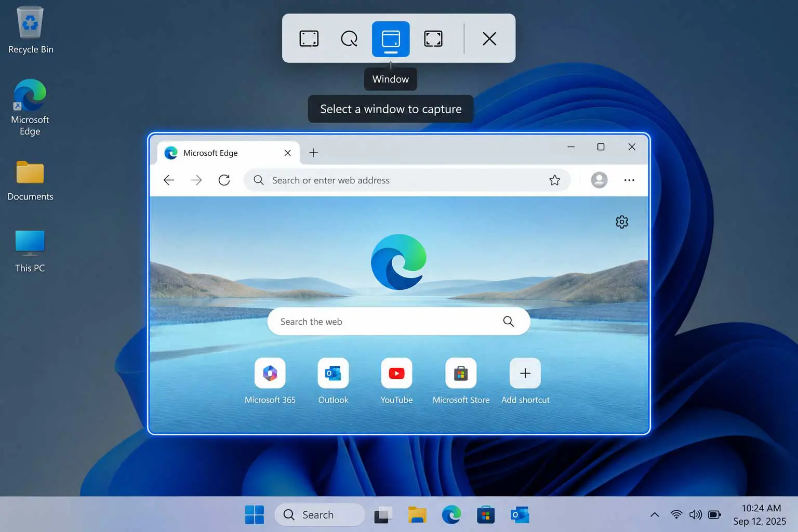Select Rectangle snip mode
798x532 pixels.
pyautogui.click(x=309, y=39)
